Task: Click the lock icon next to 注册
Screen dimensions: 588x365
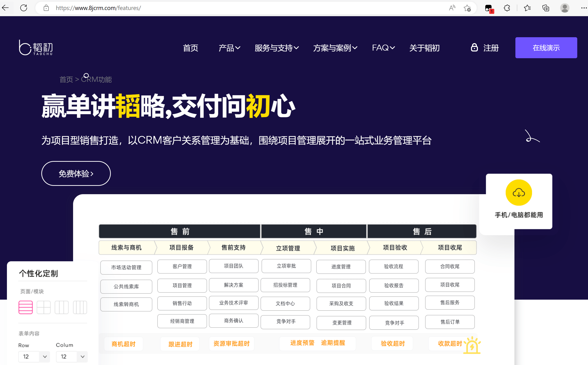Action: 474,47
